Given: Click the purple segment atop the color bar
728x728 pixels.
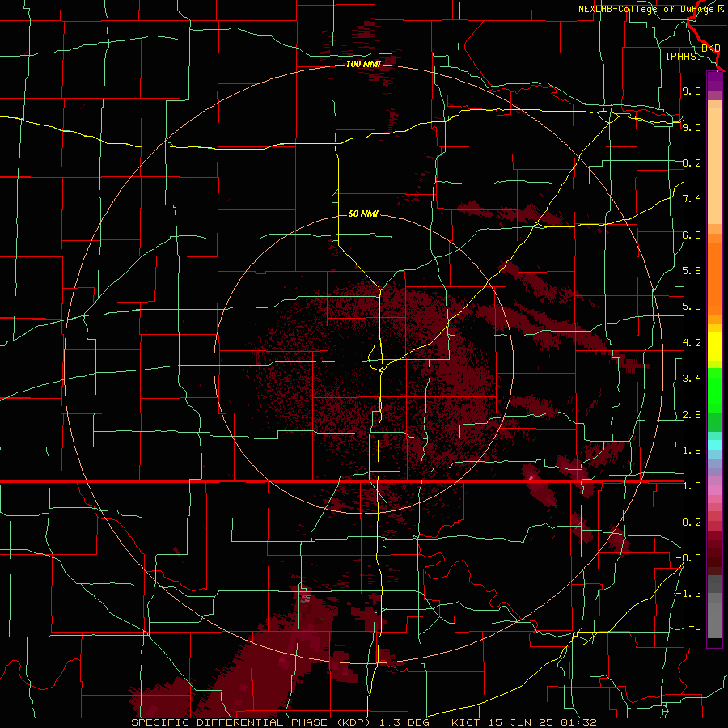Looking at the screenshot, I should pyautogui.click(x=714, y=81).
